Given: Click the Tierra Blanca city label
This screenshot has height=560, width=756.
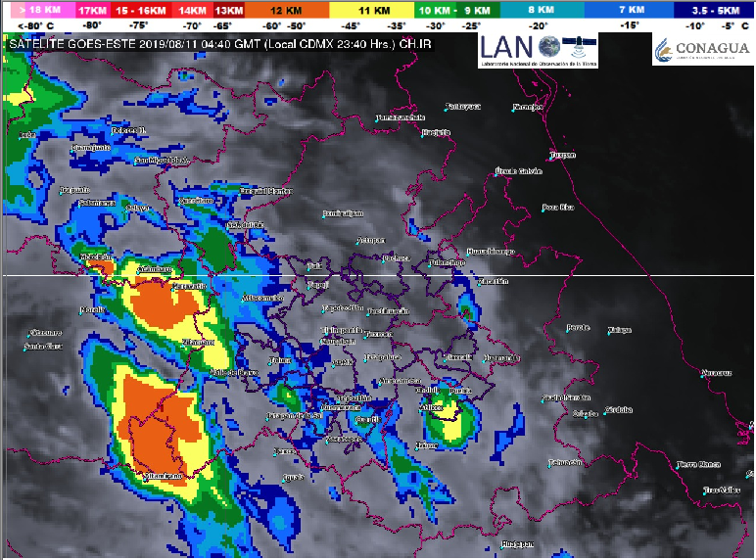Looking at the screenshot, I should click(698, 465).
